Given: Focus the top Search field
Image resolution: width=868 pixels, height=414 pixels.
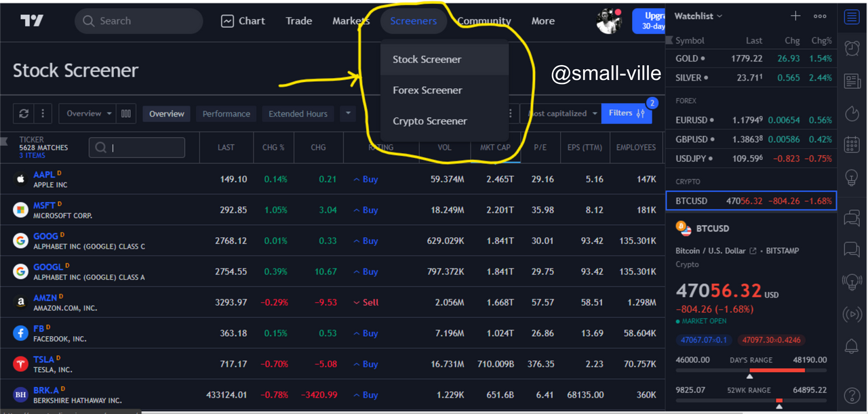Looking at the screenshot, I should click(x=139, y=21).
